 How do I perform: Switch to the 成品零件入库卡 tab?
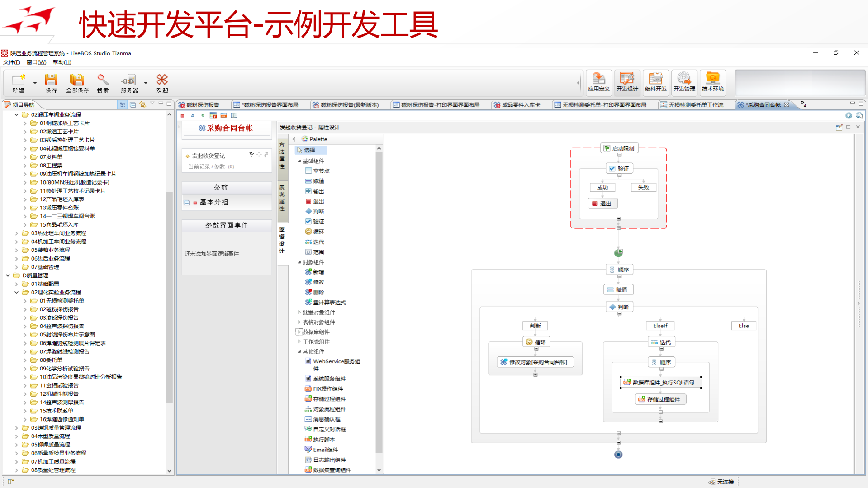[520, 104]
